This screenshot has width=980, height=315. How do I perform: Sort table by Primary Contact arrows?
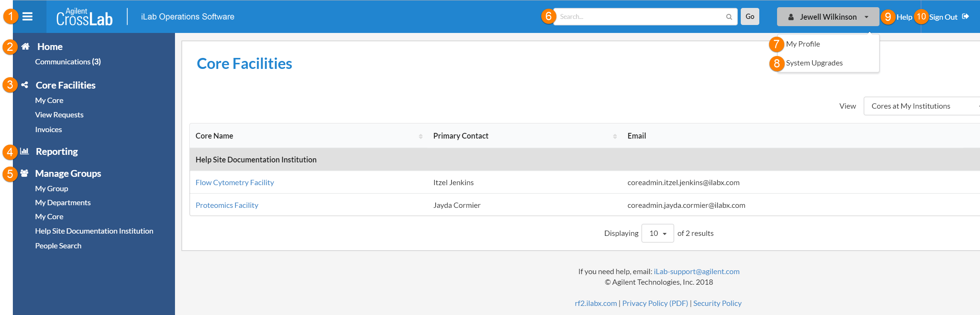tap(615, 136)
